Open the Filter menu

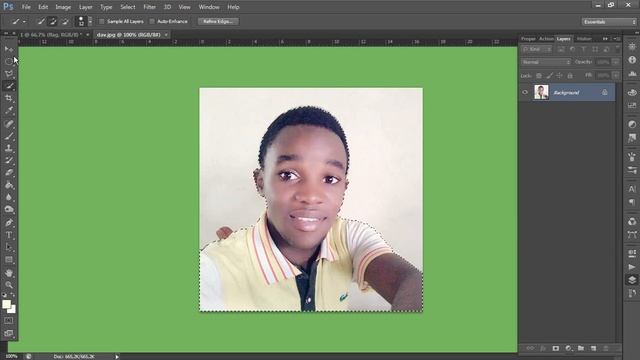pos(149,7)
